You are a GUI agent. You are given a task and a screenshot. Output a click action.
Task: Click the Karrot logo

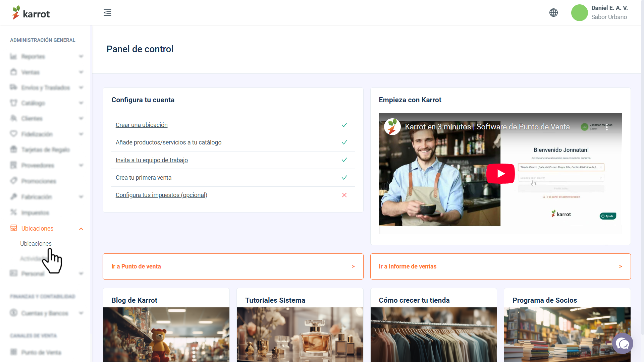point(31,13)
